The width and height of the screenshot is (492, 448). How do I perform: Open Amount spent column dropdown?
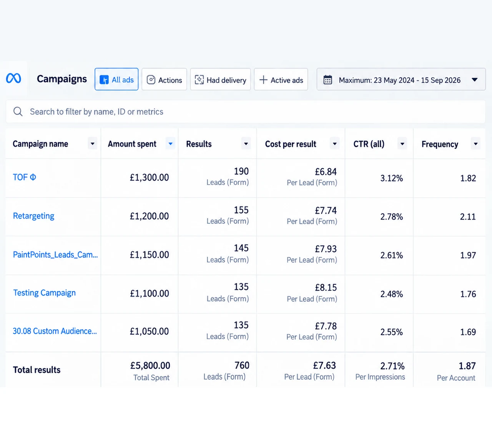point(170,144)
